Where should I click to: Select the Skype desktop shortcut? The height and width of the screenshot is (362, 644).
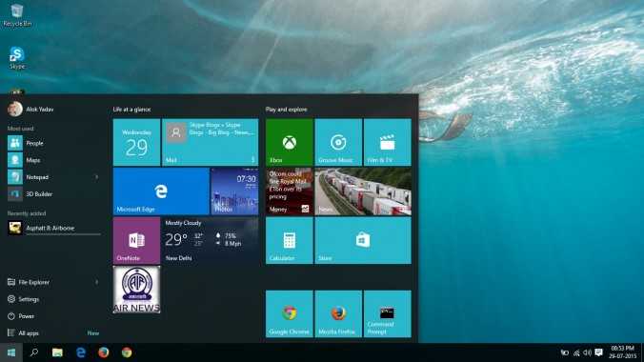click(x=17, y=58)
